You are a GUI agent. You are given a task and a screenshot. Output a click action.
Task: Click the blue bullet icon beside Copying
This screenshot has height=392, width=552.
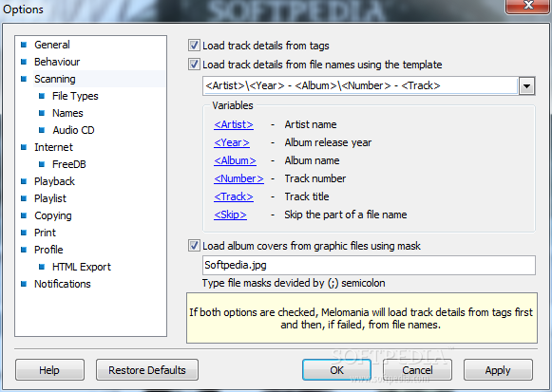coord(24,215)
